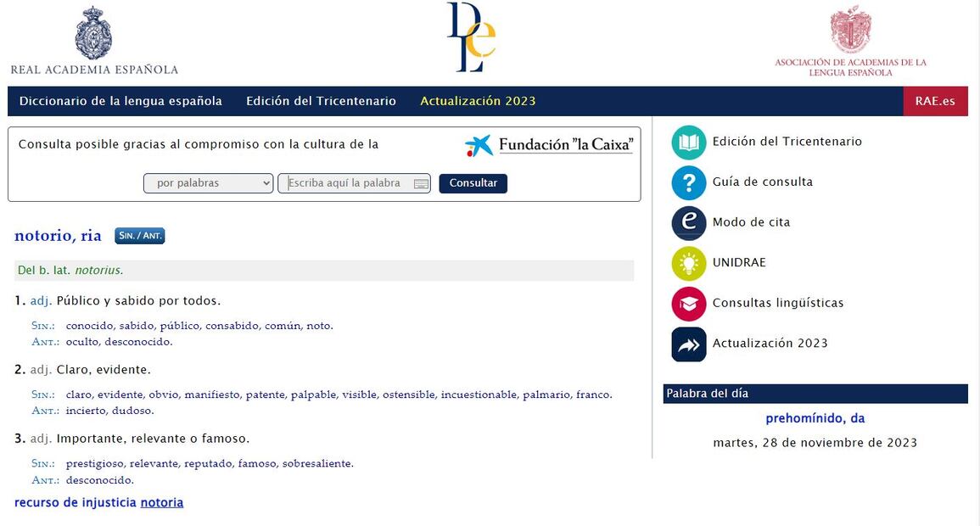This screenshot has height=526, width=980.
Task: Click the dark 'e' Modo de cita icon
Action: pos(689,223)
